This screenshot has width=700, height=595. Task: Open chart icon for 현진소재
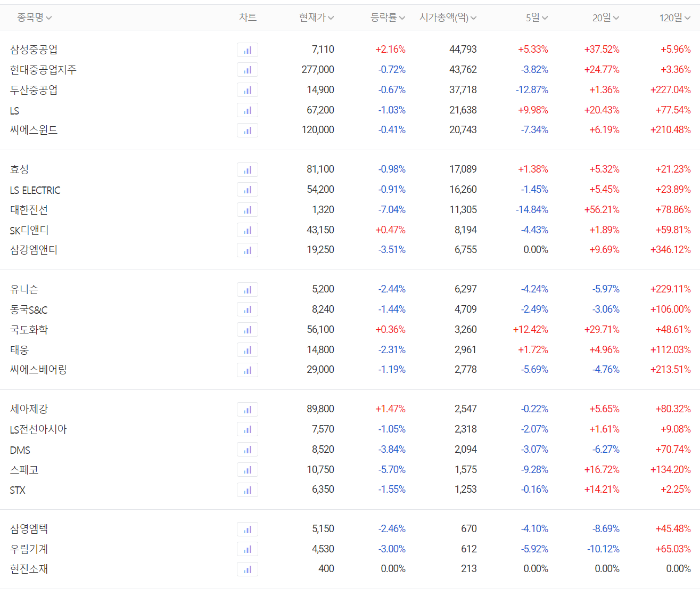(248, 569)
